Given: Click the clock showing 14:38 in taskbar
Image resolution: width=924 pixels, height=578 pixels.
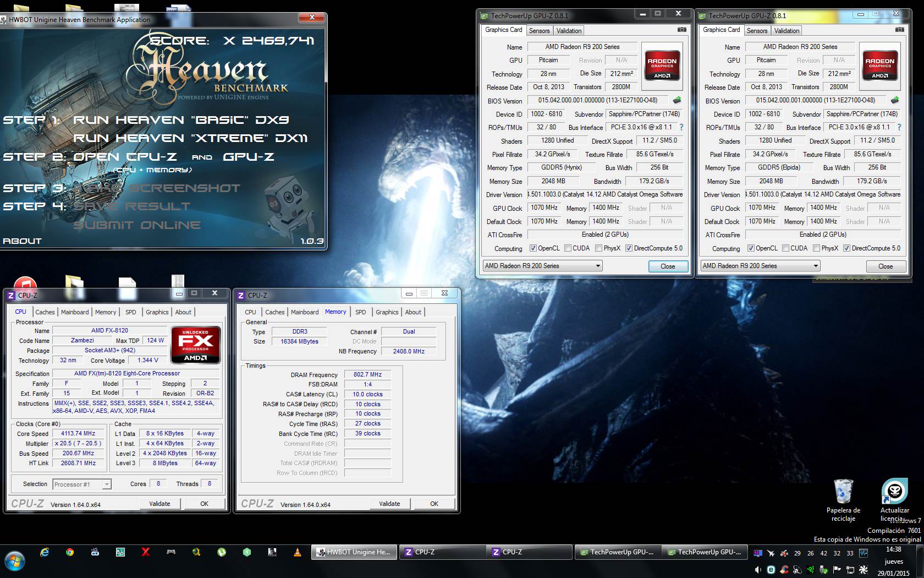Looking at the screenshot, I should [894, 549].
